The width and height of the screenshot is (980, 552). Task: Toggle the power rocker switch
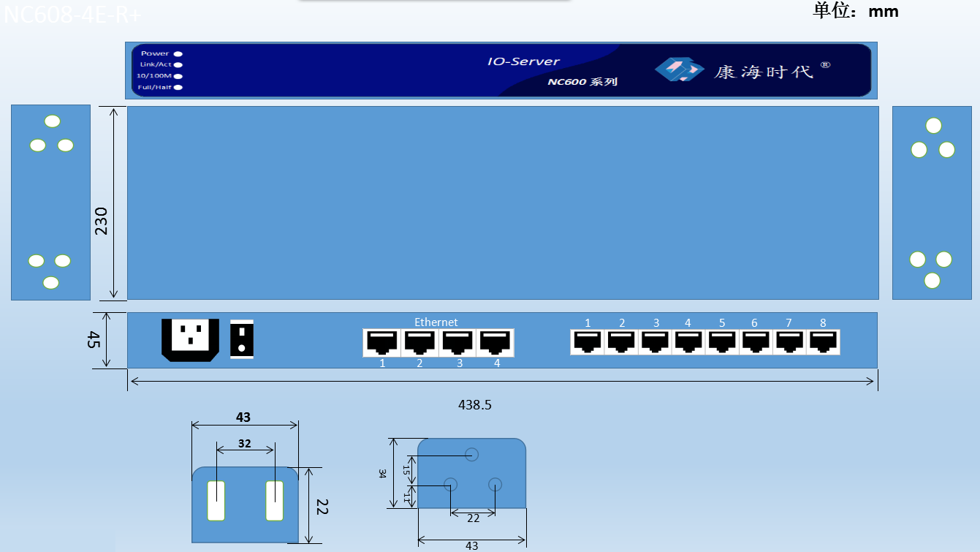tap(241, 339)
